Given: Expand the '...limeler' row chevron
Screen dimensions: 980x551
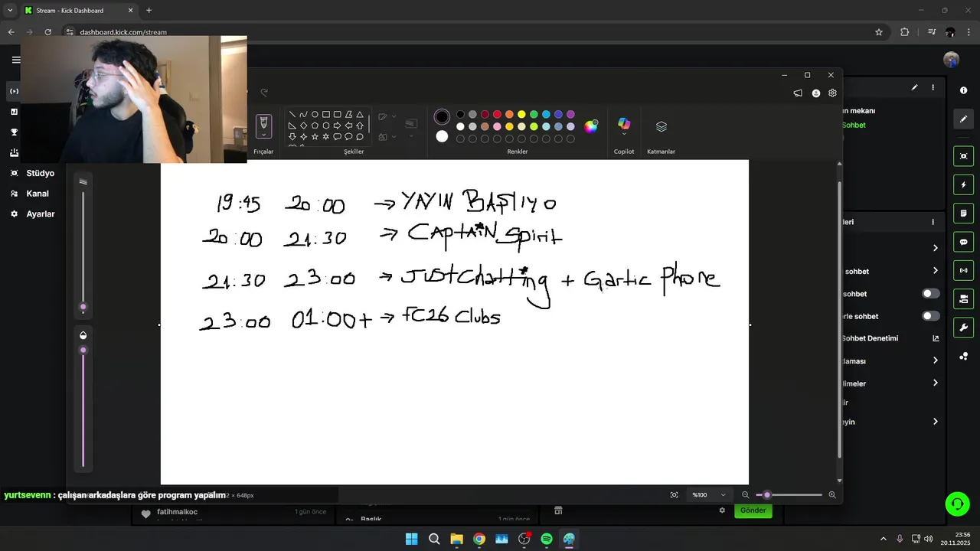Looking at the screenshot, I should point(935,383).
